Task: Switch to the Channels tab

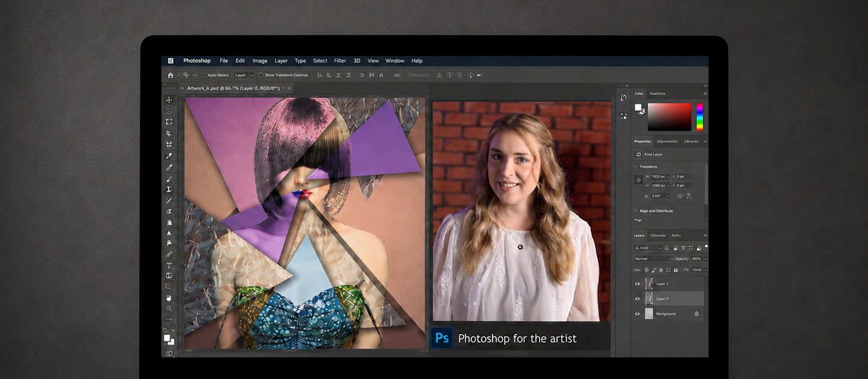Action: coord(658,236)
